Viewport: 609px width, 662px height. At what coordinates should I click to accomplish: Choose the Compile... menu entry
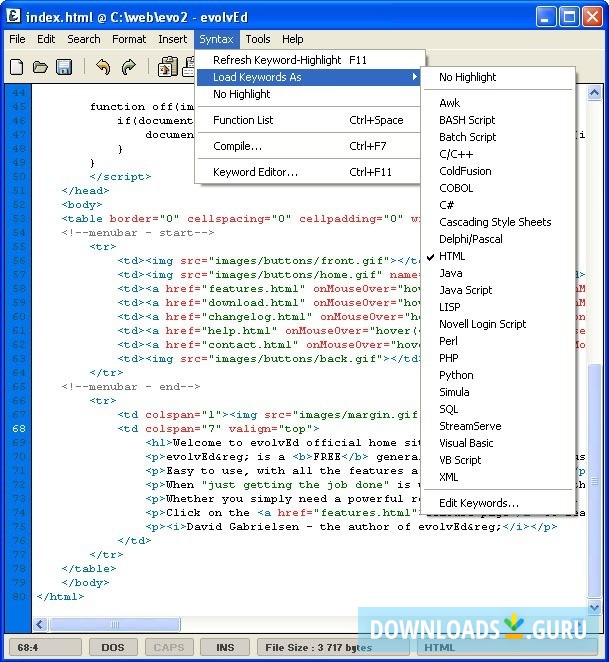click(x=308, y=146)
